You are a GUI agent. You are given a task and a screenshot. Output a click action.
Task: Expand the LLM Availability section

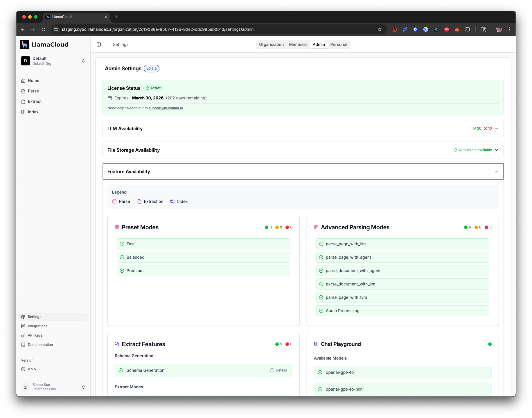pyautogui.click(x=497, y=128)
